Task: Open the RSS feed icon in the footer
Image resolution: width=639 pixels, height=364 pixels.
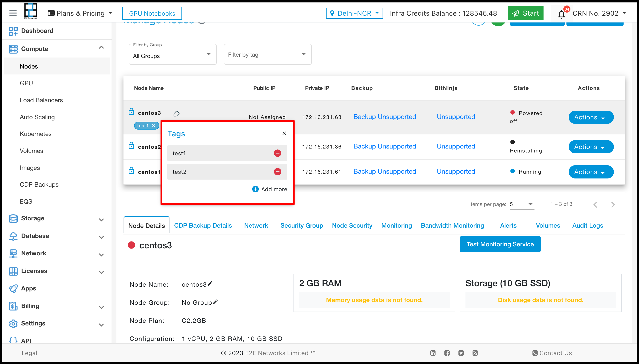Action: coord(475,353)
